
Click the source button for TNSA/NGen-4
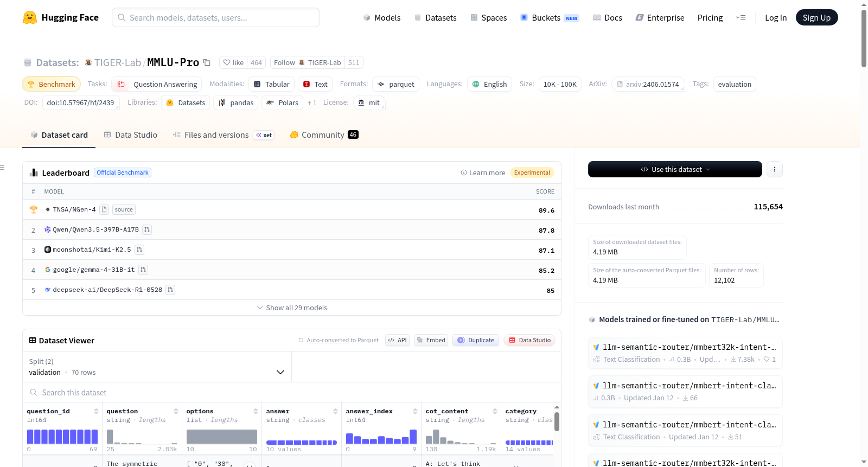click(124, 209)
